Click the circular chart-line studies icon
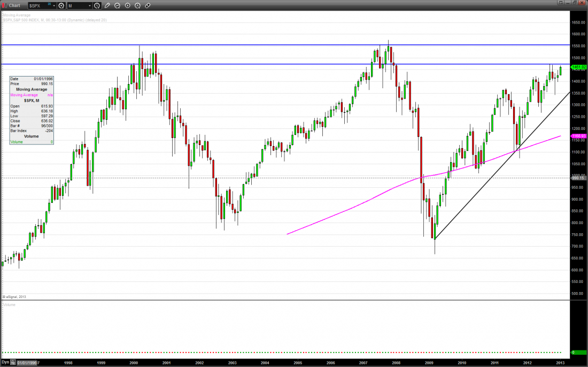 pyautogui.click(x=118, y=5)
